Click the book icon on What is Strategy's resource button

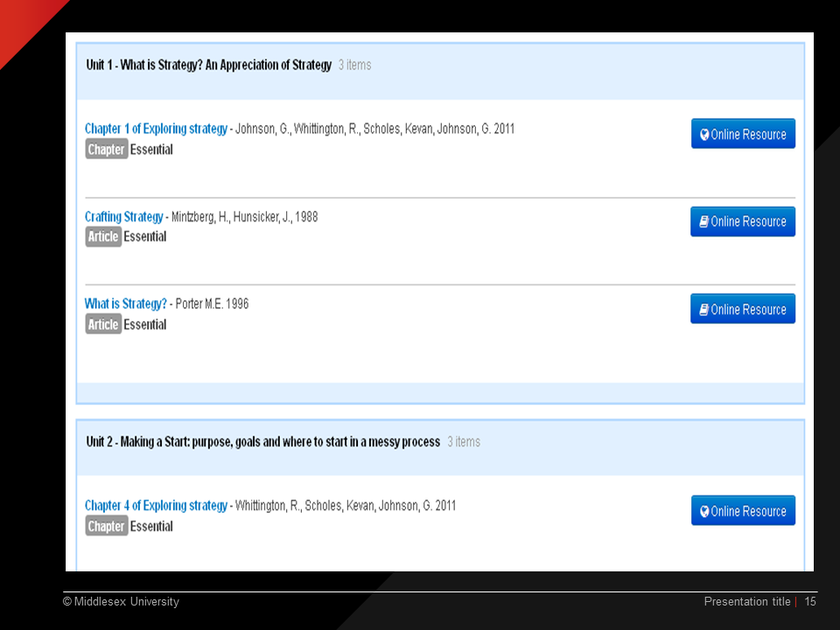pos(703,310)
